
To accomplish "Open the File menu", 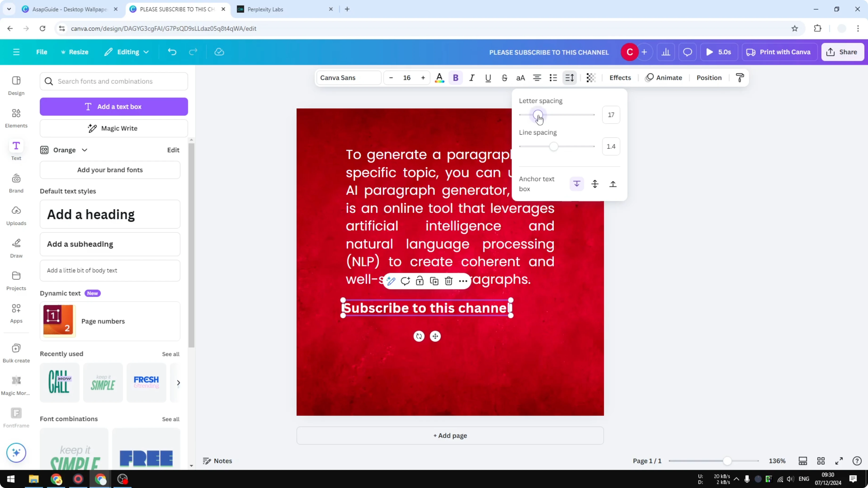I will coord(42,52).
